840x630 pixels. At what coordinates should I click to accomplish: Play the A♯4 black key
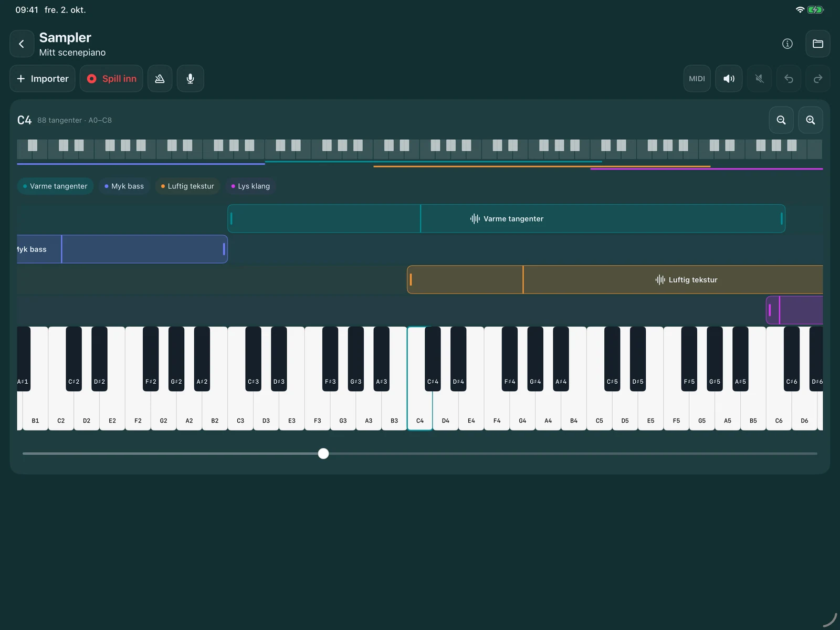561,360
